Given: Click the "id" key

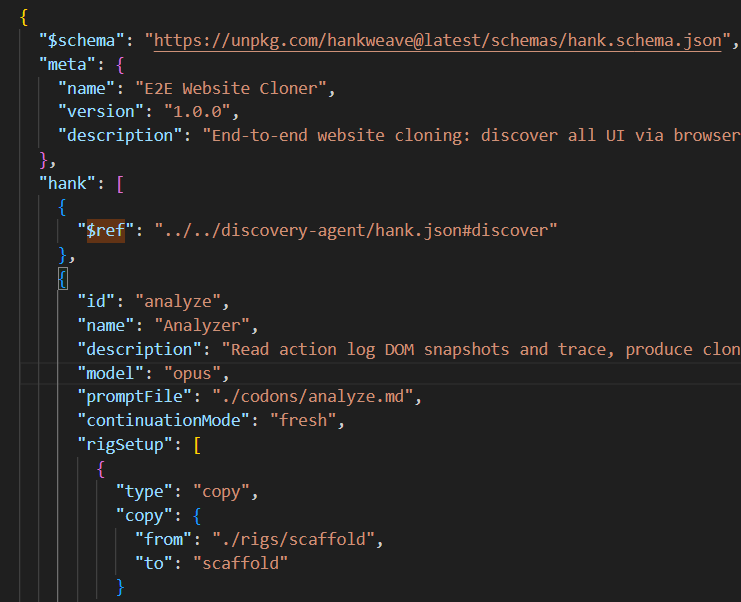Looking at the screenshot, I should point(96,301).
